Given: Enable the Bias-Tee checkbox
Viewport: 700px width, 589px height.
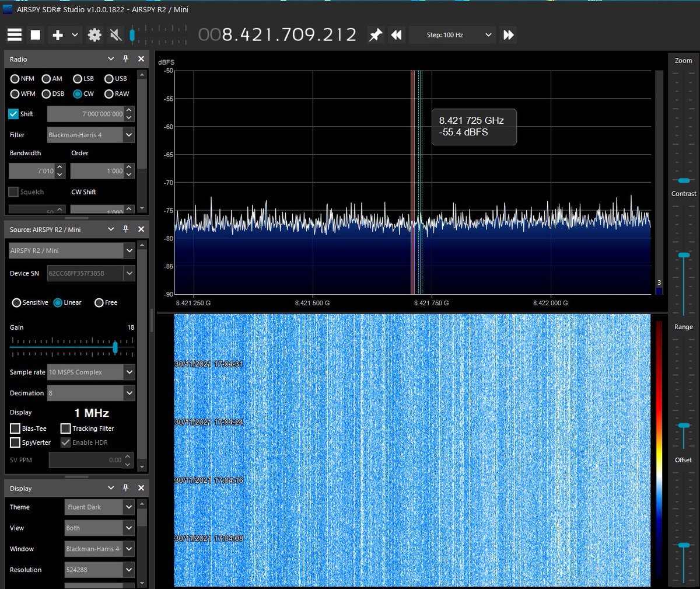Looking at the screenshot, I should tap(15, 428).
